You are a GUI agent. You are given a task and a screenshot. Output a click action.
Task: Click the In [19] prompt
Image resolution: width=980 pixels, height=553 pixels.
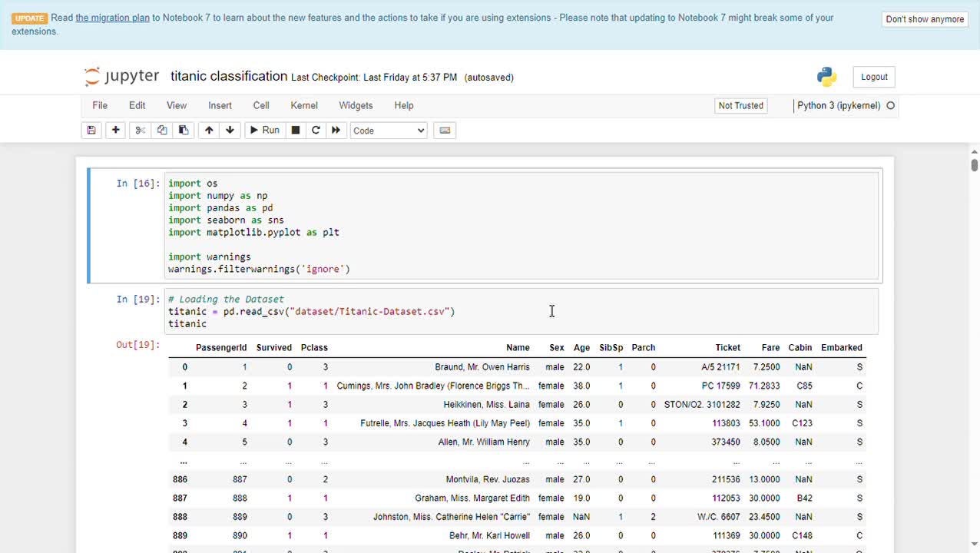pyautogui.click(x=137, y=300)
